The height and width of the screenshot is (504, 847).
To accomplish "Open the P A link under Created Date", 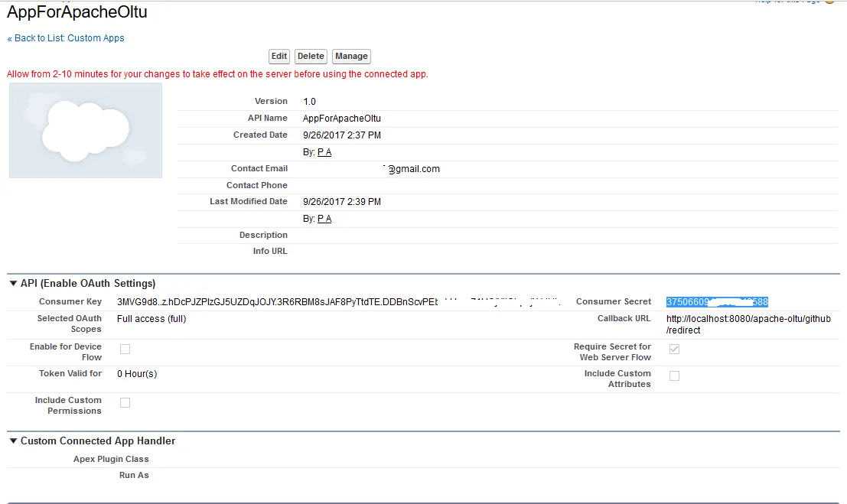I will [x=324, y=151].
